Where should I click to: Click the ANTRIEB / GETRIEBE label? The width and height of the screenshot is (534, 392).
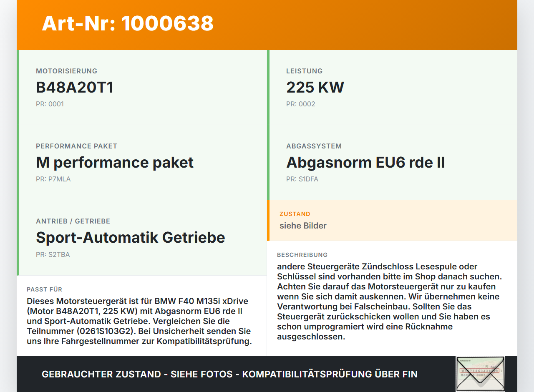(x=73, y=221)
